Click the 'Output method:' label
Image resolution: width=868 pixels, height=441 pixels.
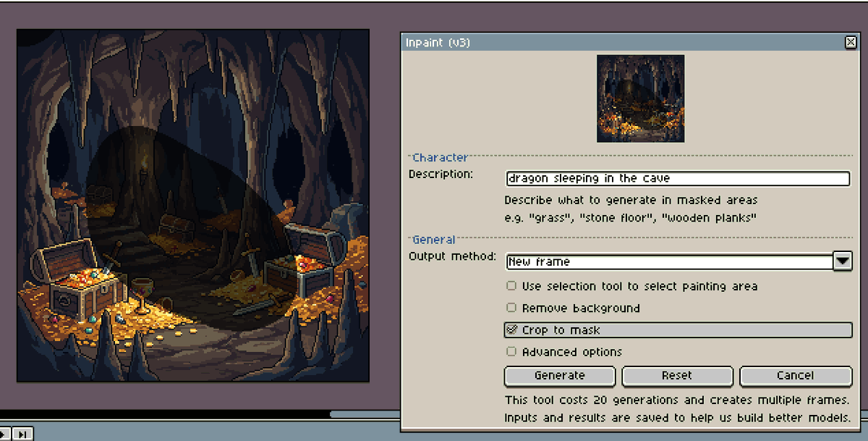452,257
